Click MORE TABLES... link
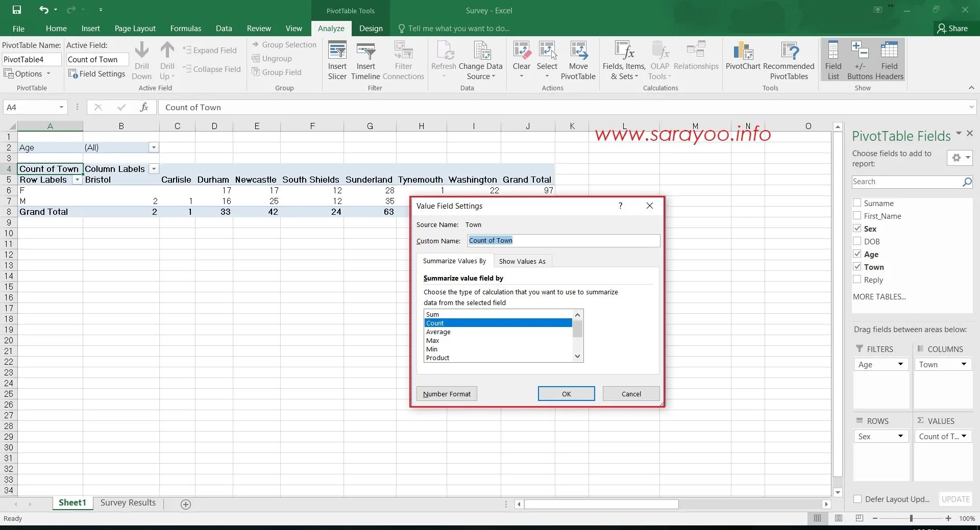 (879, 297)
